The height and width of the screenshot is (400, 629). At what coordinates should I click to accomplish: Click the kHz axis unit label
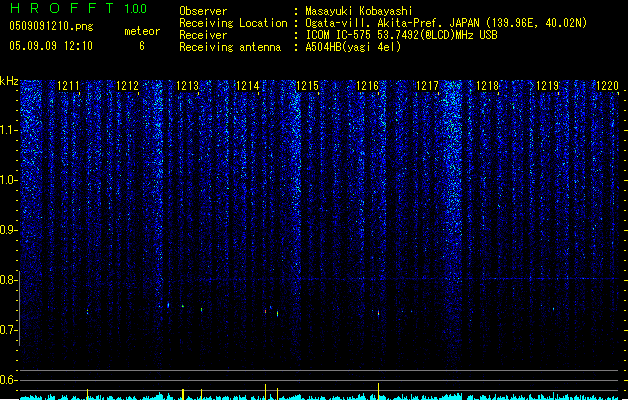point(9,81)
